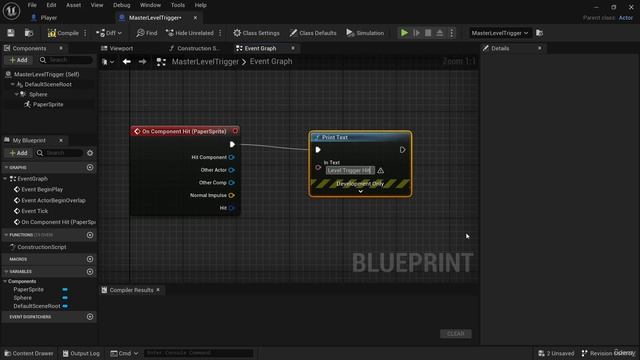This screenshot has width=640, height=360.
Task: Clear the Compiler Results log
Action: (x=456, y=334)
